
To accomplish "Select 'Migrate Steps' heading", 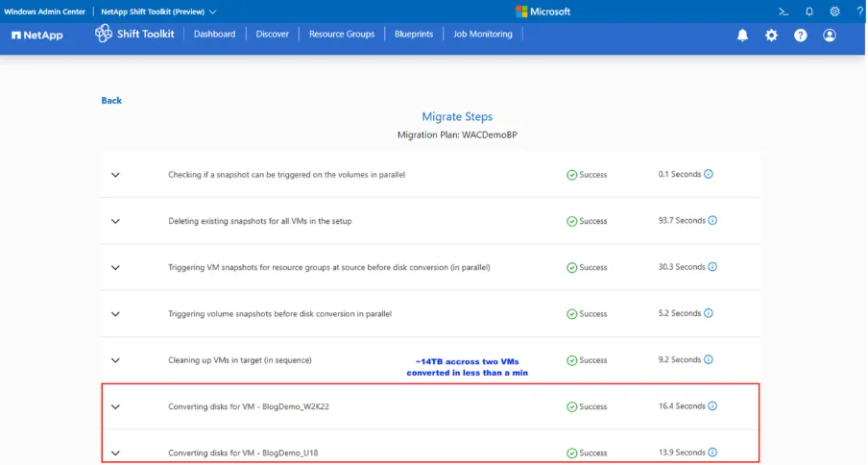I will pos(457,117).
